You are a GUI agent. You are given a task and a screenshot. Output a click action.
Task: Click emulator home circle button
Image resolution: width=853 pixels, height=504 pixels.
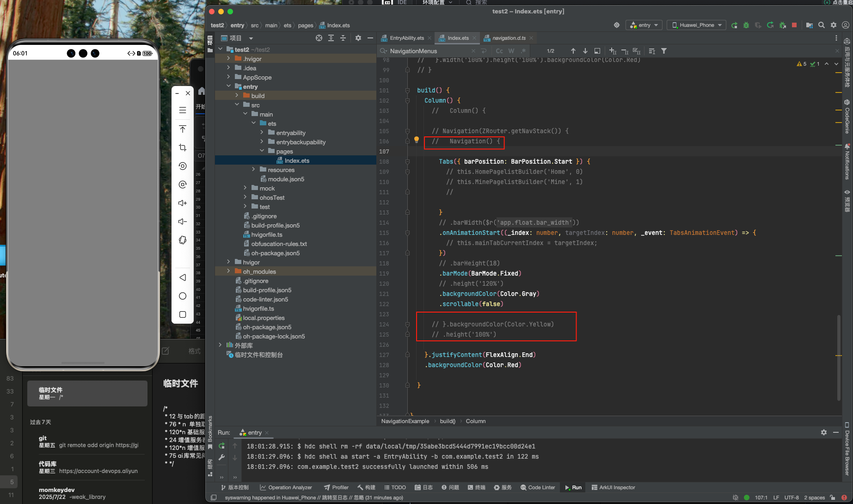click(183, 296)
